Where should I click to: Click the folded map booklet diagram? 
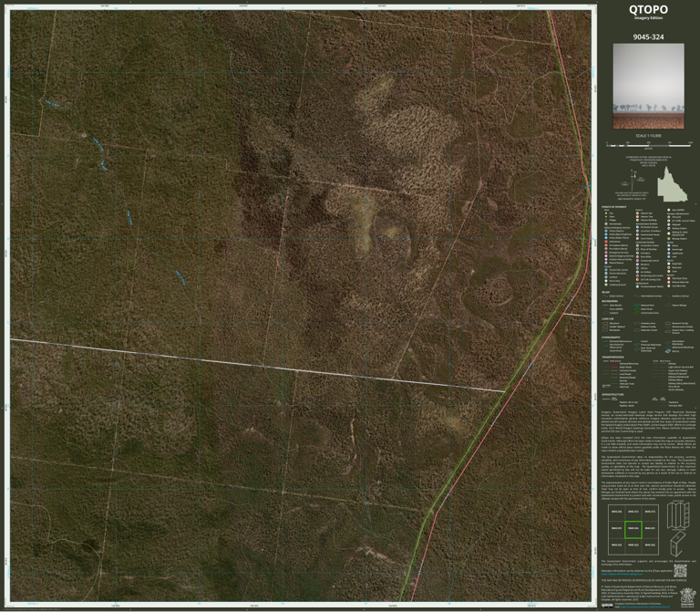tap(678, 543)
